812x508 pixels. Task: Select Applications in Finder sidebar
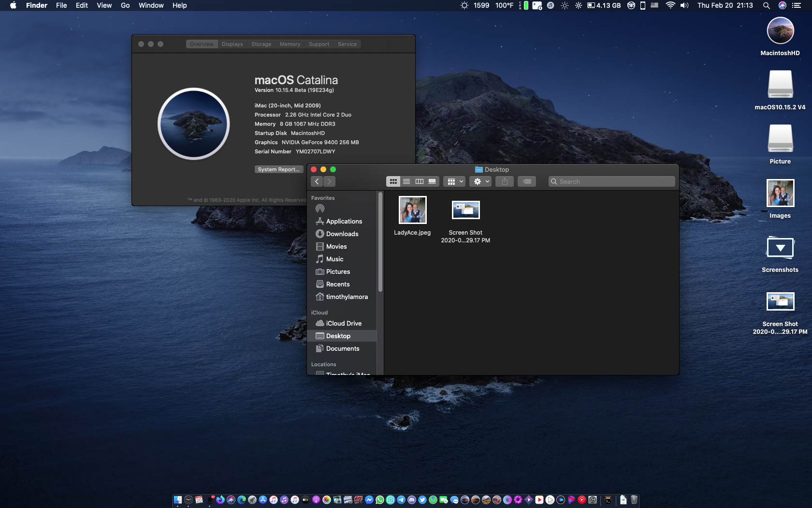coord(342,221)
